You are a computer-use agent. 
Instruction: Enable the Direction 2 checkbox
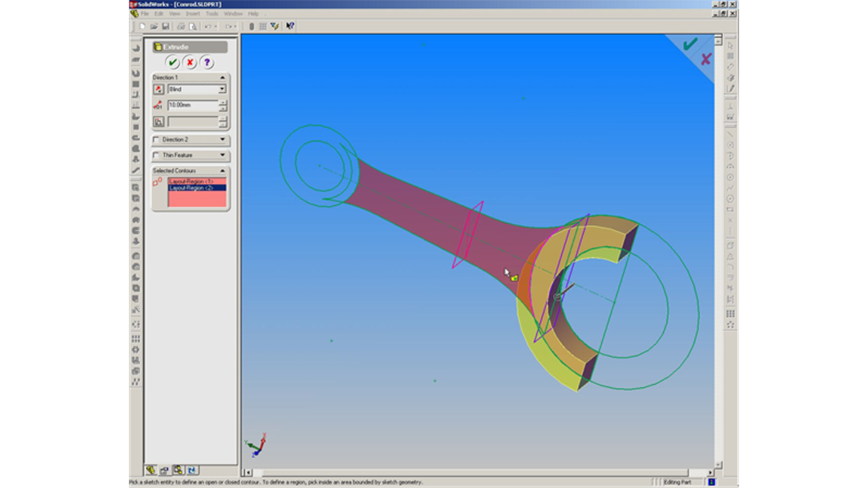click(x=156, y=140)
